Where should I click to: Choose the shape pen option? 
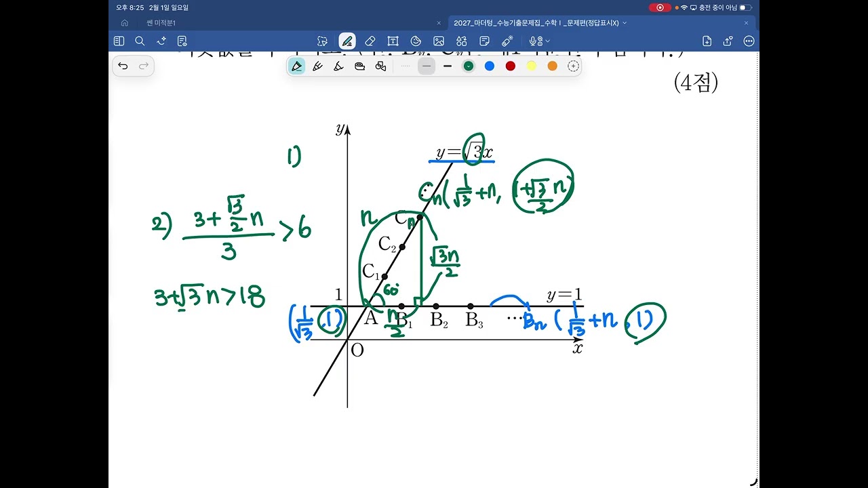[380, 66]
